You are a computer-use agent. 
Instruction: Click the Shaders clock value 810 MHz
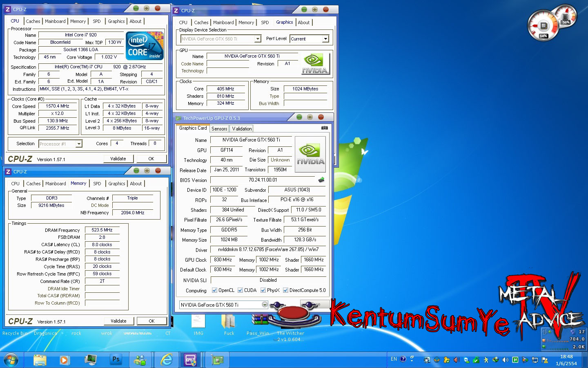click(225, 96)
